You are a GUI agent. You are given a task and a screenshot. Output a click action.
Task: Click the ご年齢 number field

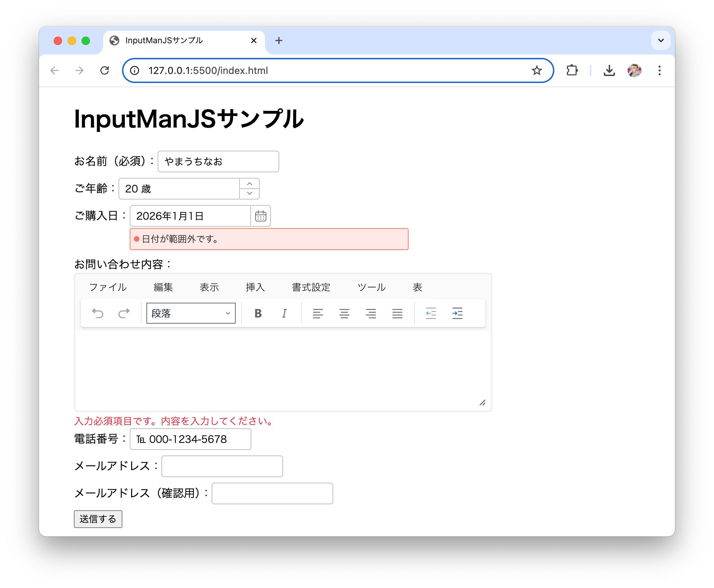(x=179, y=189)
